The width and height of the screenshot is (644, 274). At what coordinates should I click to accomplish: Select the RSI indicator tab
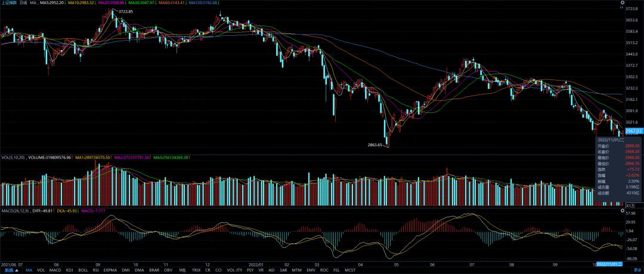(95, 270)
